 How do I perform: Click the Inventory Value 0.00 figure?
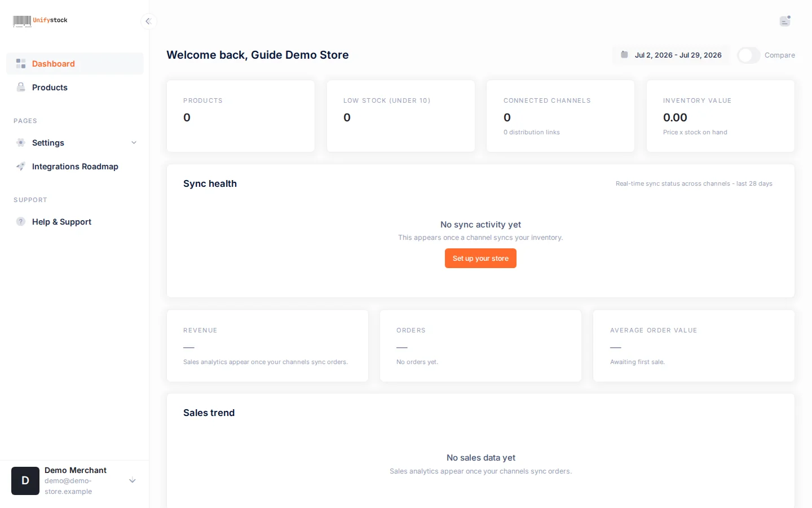coord(675,117)
